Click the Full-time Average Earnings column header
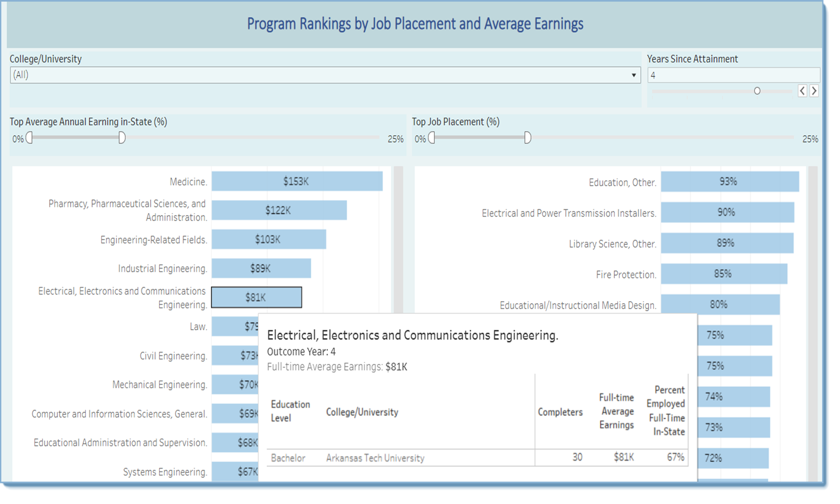The width and height of the screenshot is (840, 504). click(x=617, y=411)
